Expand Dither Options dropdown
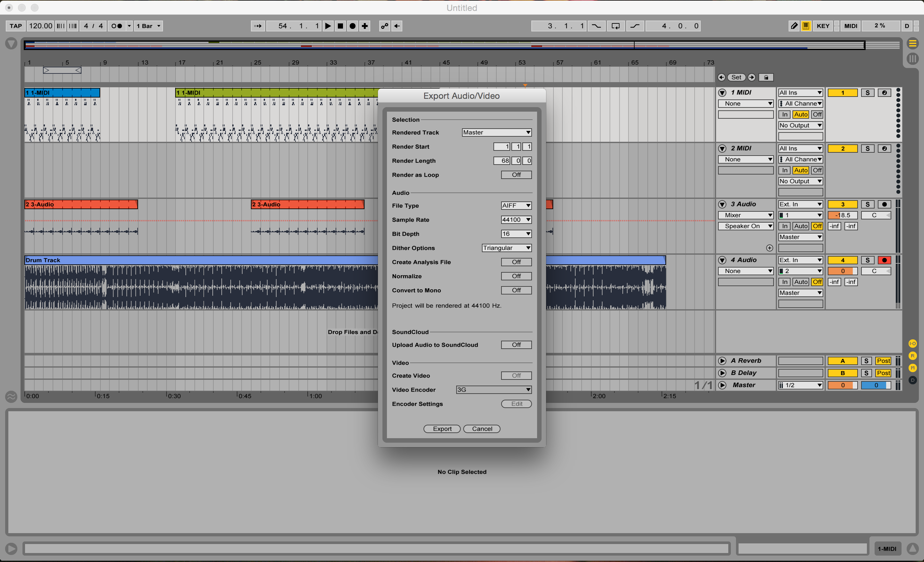 507,248
